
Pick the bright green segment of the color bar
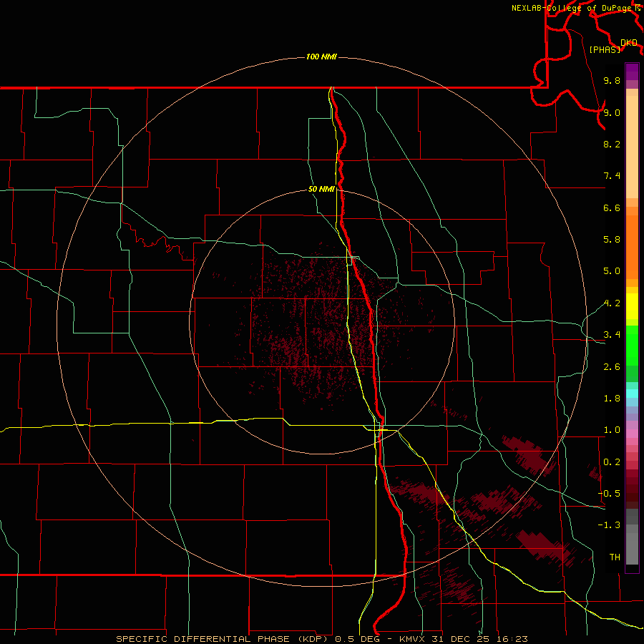coord(632,346)
